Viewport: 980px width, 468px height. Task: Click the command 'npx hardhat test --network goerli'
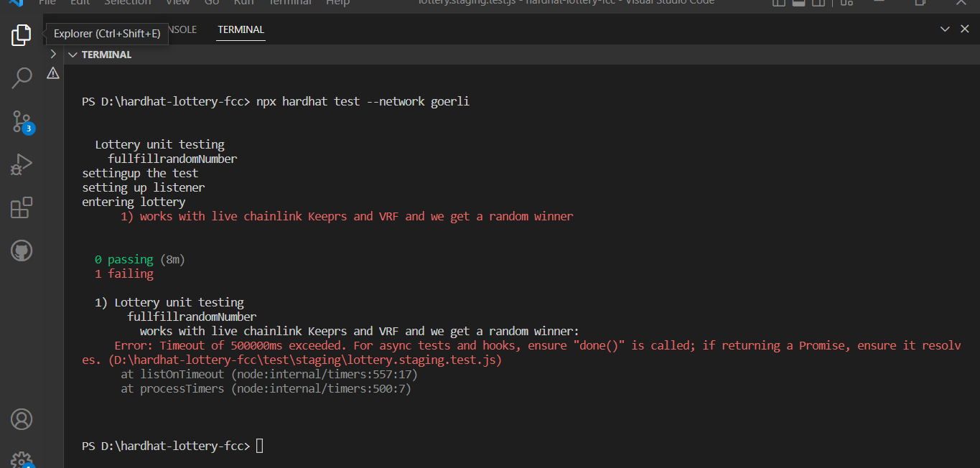(363, 102)
